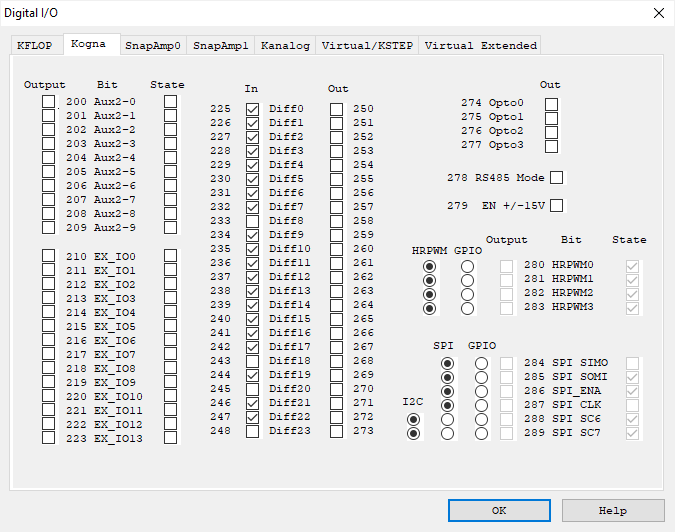Open the Virtual Extended tab
The image size is (675, 532).
click(480, 45)
